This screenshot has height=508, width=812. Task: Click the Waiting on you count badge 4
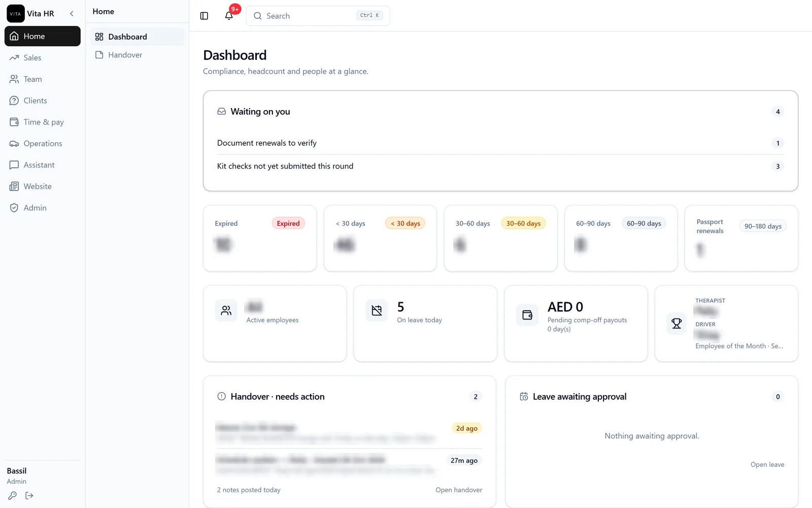[777, 112]
